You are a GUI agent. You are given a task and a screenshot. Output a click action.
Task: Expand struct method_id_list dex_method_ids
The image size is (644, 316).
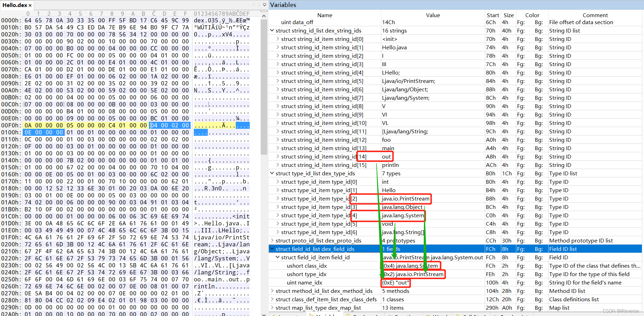(272, 291)
